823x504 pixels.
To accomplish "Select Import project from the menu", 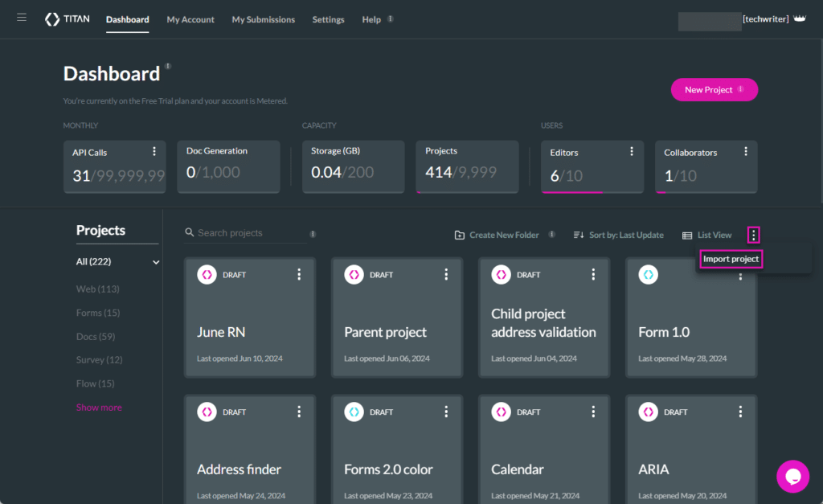I will [x=730, y=259].
